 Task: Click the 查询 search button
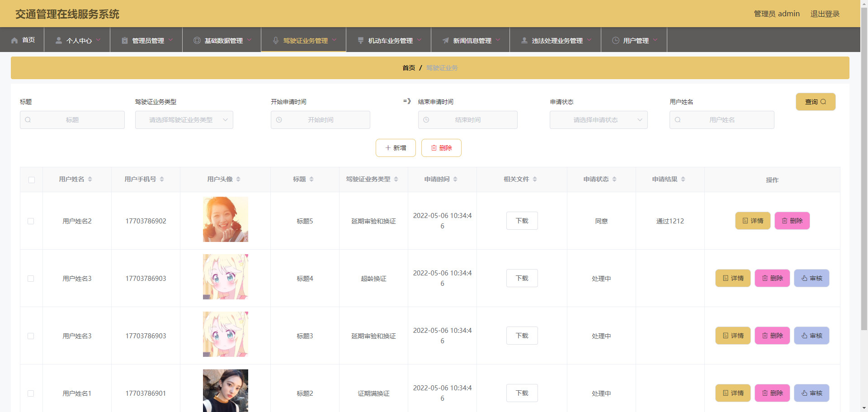point(816,102)
